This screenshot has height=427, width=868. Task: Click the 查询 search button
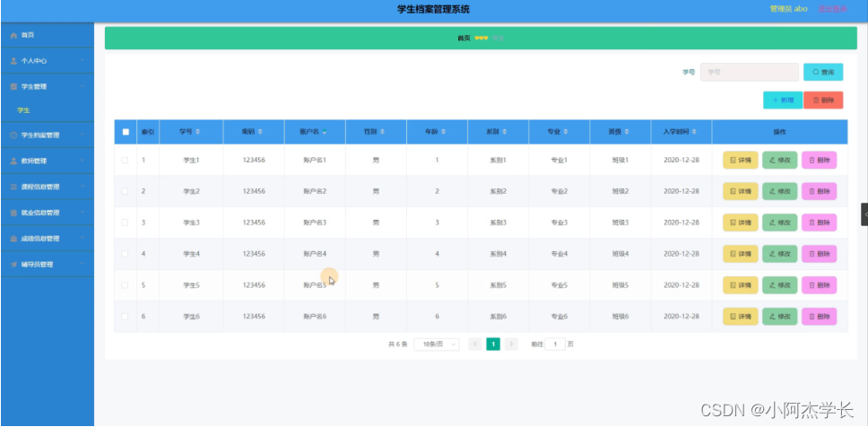(x=823, y=72)
